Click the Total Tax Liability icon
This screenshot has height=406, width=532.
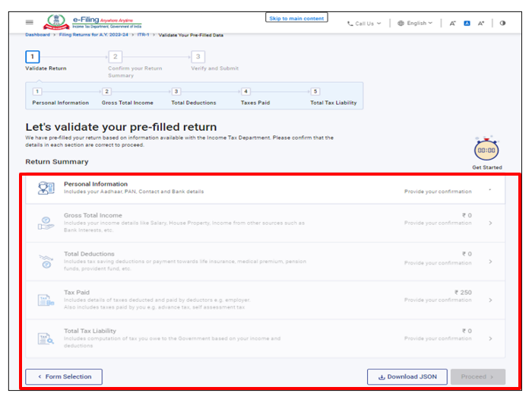click(46, 338)
